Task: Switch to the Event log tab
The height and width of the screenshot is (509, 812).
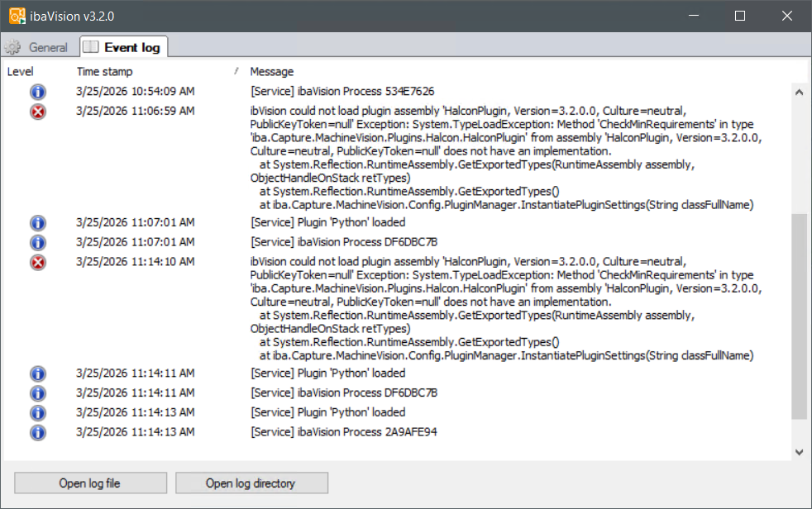Action: pyautogui.click(x=124, y=47)
